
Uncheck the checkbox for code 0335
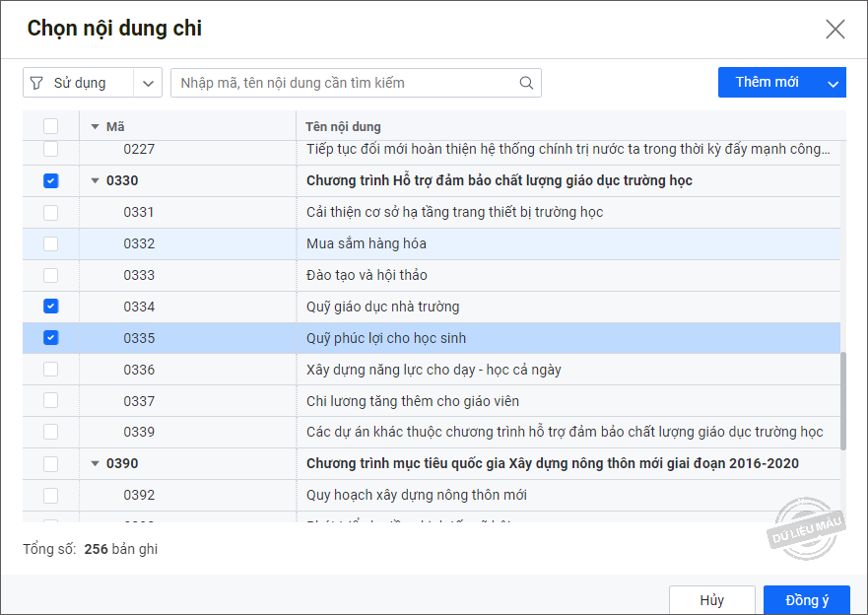coord(51,338)
